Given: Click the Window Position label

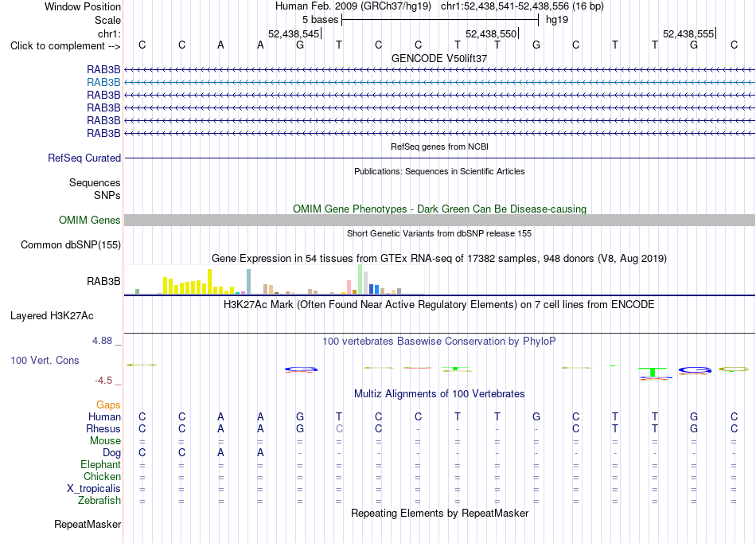Looking at the screenshot, I should [83, 6].
